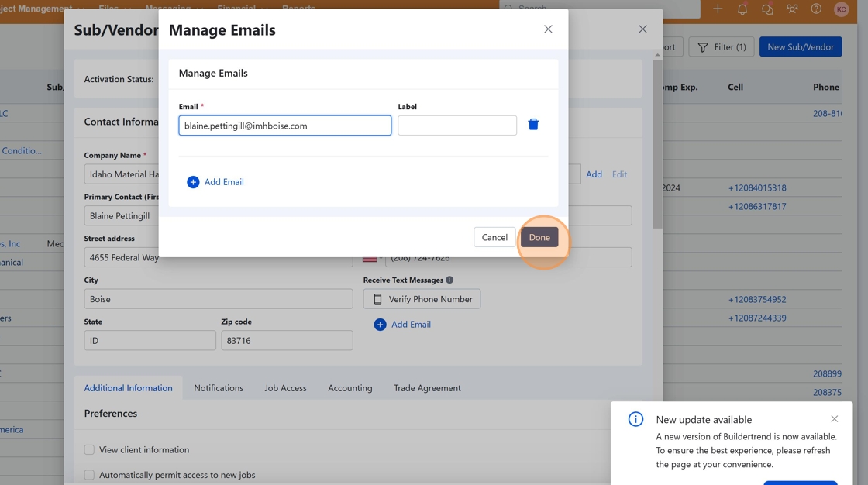Open the chat messages icon in header
This screenshot has height=485, width=868.
(766, 9)
